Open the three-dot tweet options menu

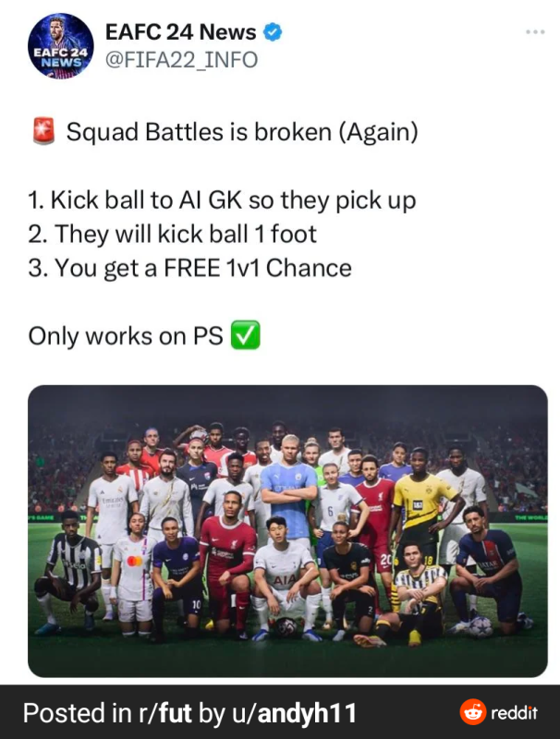pyautogui.click(x=535, y=32)
